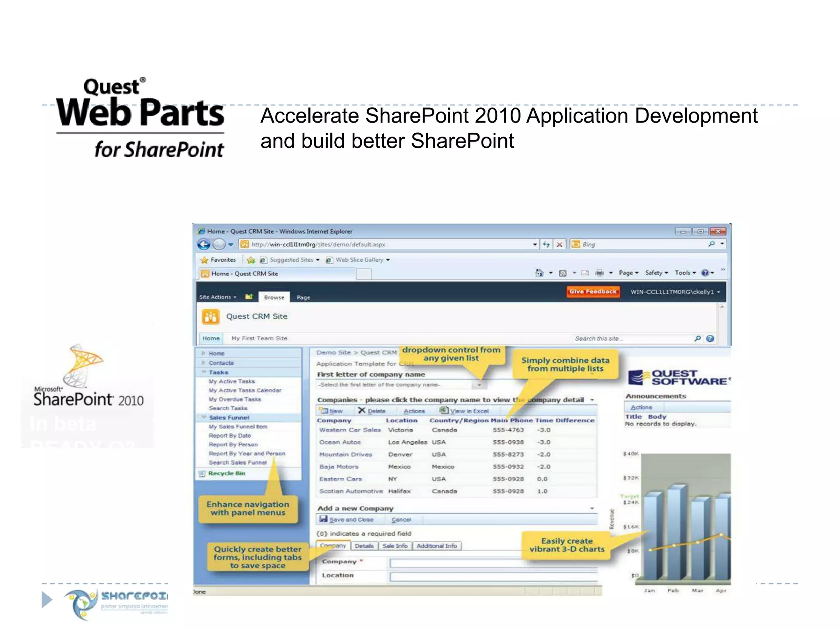Click the IE Home toolbar icon
The image size is (840, 630).
(539, 273)
